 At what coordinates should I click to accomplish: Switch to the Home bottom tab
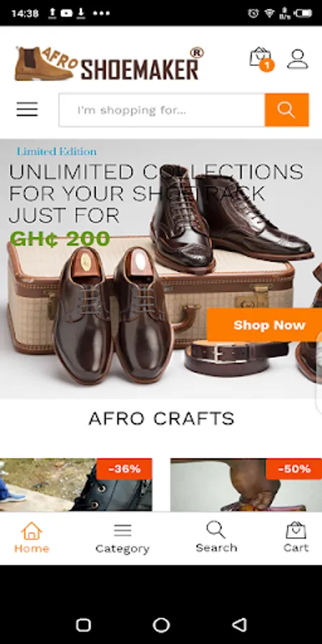coord(31,537)
